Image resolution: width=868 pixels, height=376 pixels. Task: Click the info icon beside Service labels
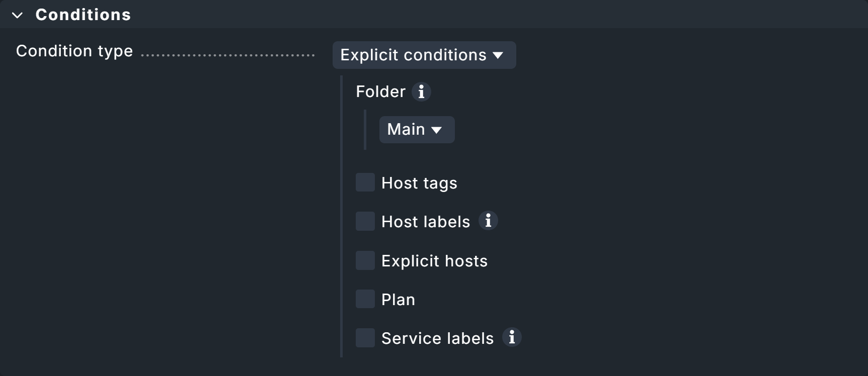(512, 337)
